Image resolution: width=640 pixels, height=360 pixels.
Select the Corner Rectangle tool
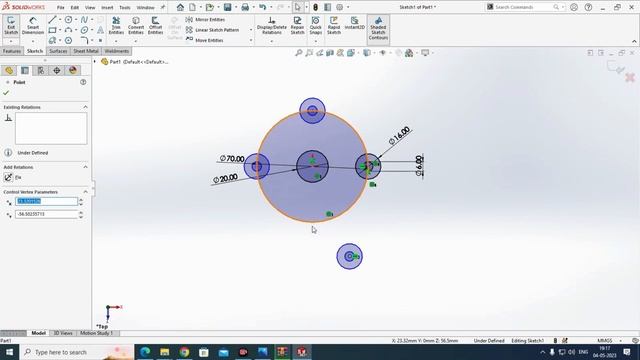point(52,30)
